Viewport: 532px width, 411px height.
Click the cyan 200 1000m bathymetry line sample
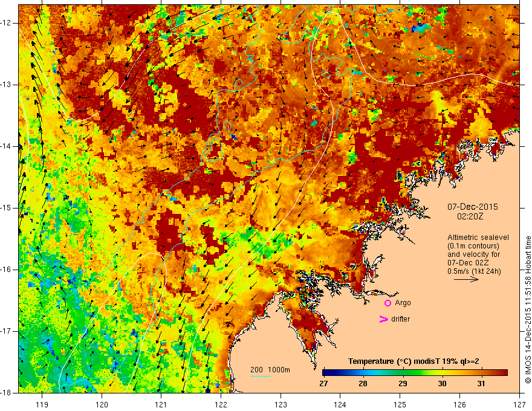261,376
